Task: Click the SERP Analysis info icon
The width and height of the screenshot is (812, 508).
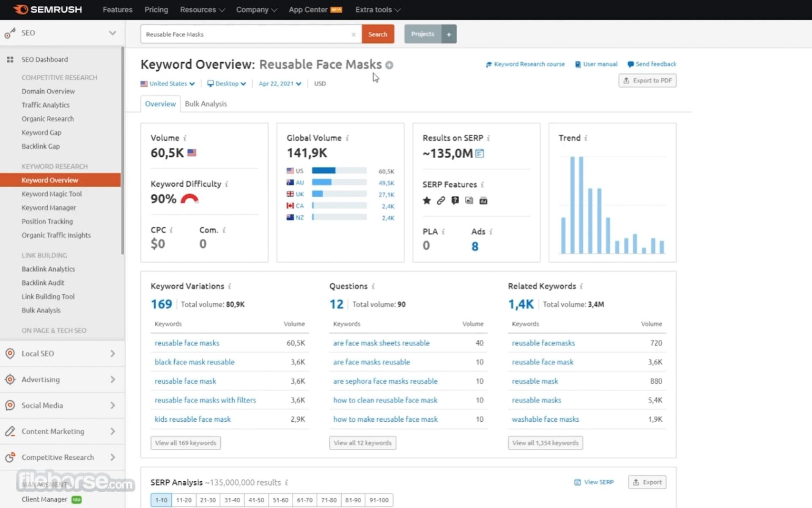Action: pos(286,483)
